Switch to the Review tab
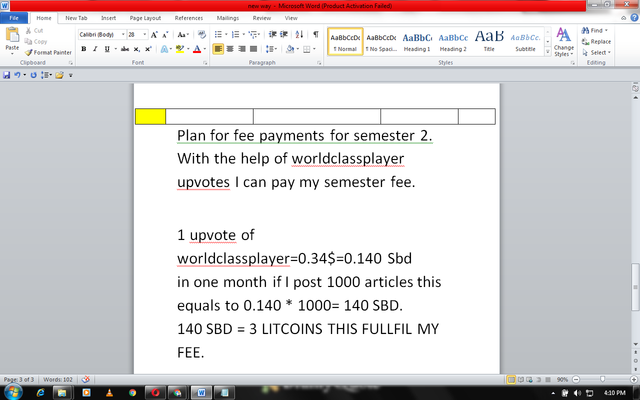 [x=262, y=18]
